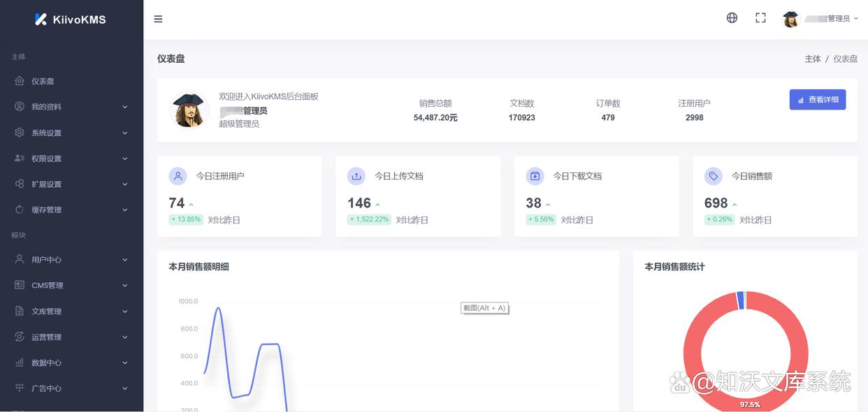This screenshot has height=412, width=868.
Task: Click the 查看详细 button
Action: coord(818,99)
